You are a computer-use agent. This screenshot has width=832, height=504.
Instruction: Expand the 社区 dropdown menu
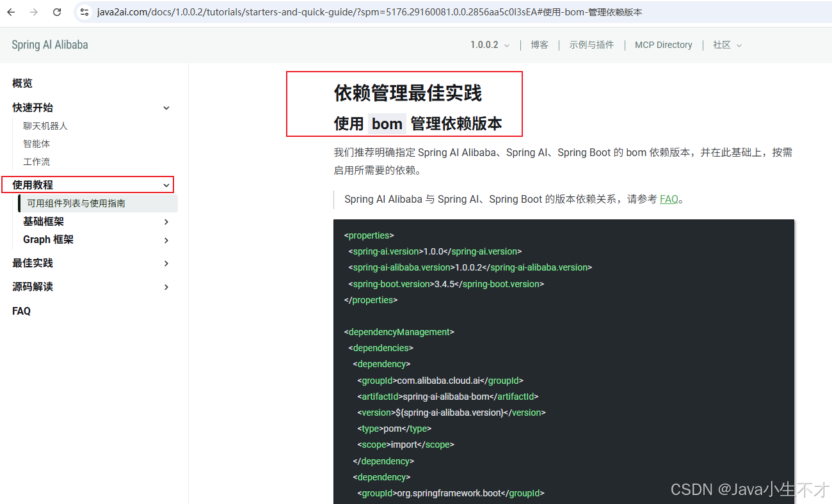727,45
